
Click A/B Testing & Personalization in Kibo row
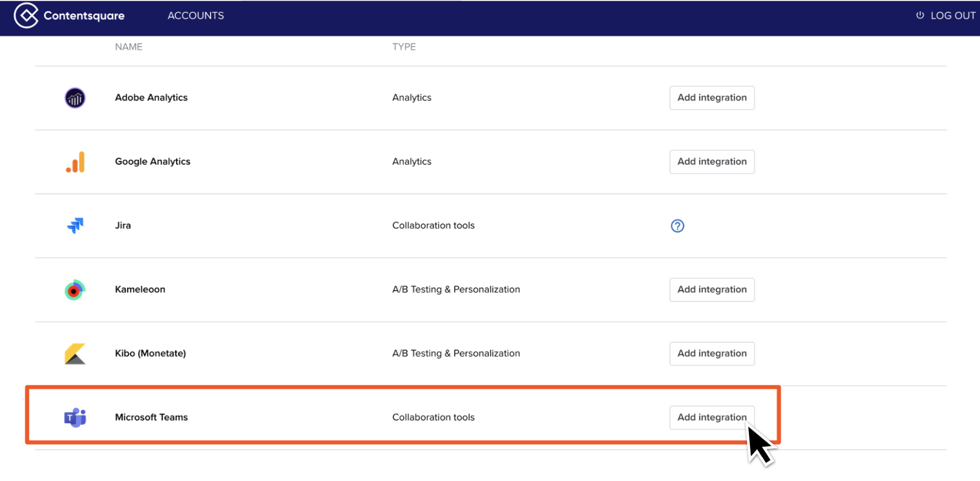tap(456, 353)
